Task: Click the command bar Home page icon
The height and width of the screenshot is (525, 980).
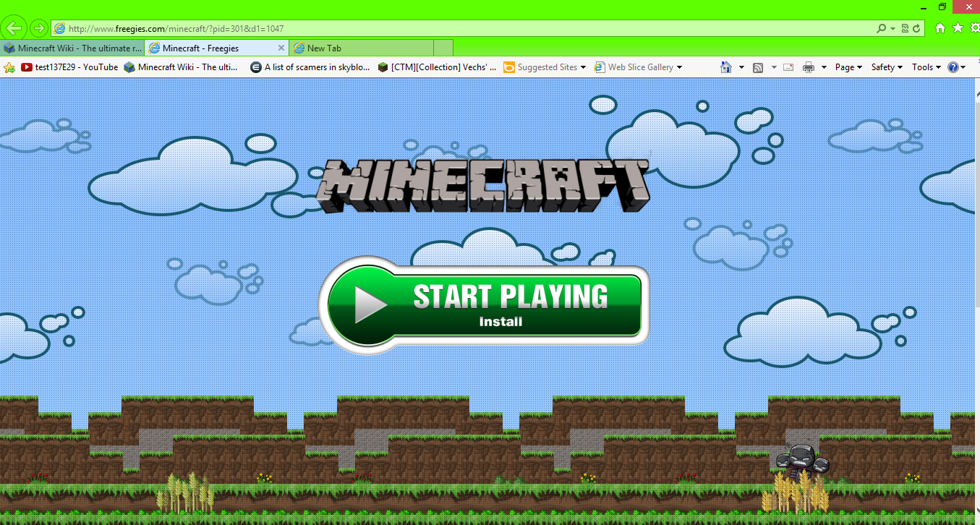Action: [726, 67]
